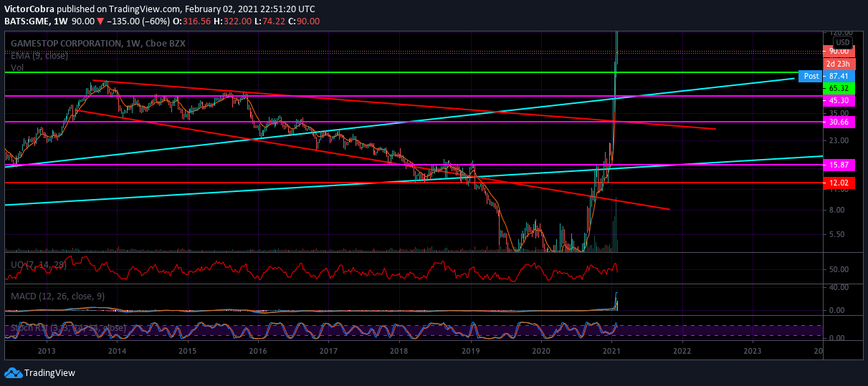
Task: Click the magenta 45.30 price label
Action: pyautogui.click(x=839, y=101)
